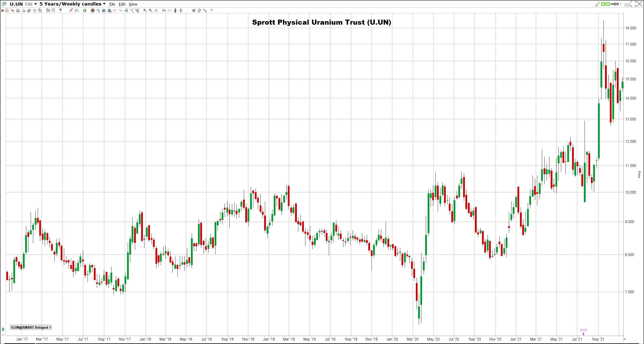Select the single trendline drawing tool
644x344 pixels.
click(132, 11)
